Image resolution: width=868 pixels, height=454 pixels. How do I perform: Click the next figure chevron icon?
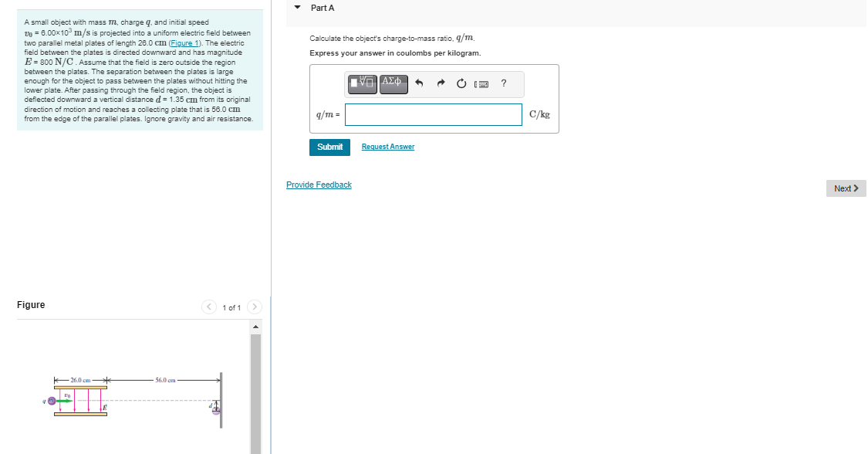click(x=255, y=307)
